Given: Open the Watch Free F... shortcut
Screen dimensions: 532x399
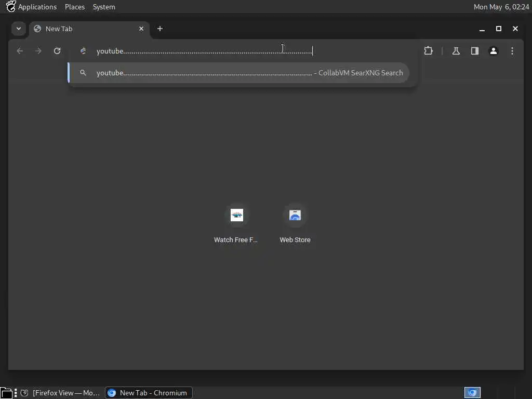Looking at the screenshot, I should click(x=236, y=224).
